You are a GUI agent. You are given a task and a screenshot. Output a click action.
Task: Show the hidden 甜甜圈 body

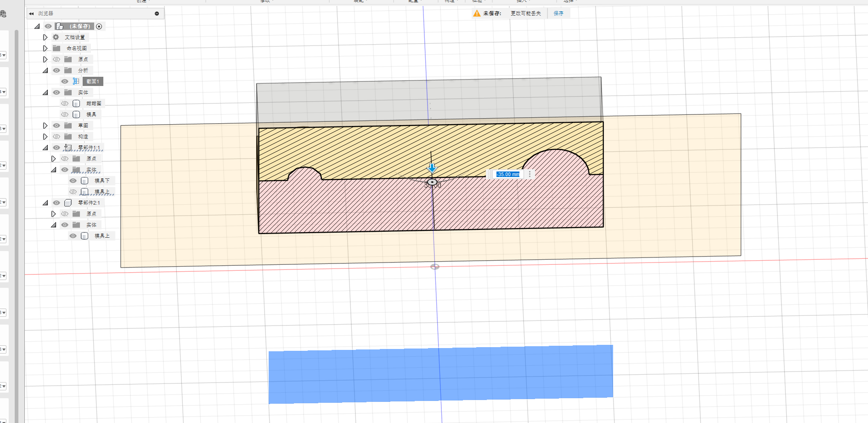click(65, 103)
